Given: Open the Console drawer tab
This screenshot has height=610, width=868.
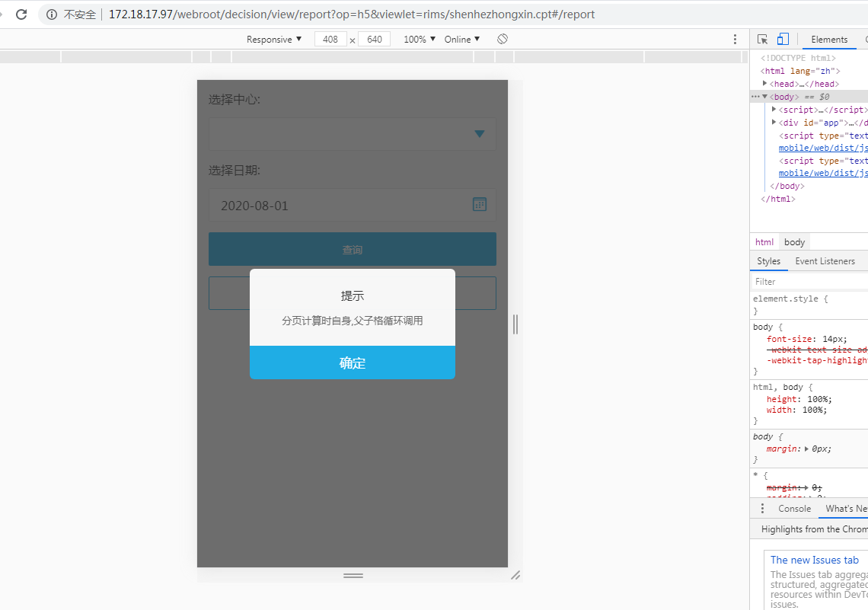Looking at the screenshot, I should (x=794, y=509).
